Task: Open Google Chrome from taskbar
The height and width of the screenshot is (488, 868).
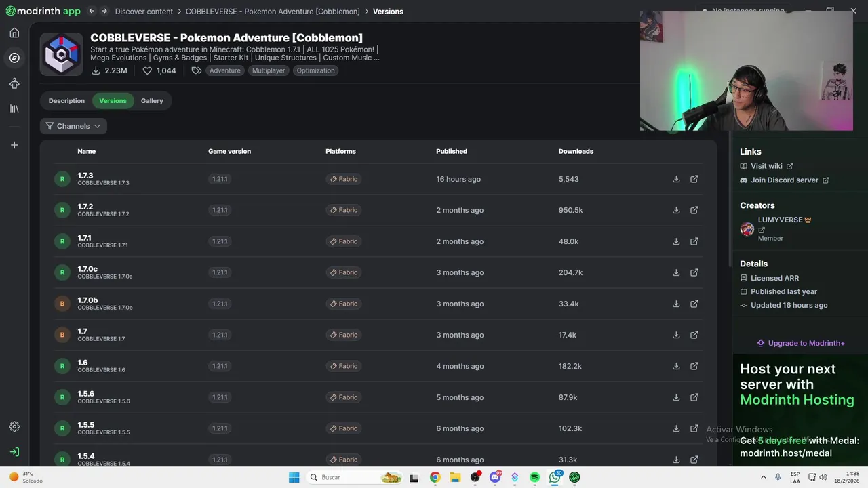Action: click(435, 477)
